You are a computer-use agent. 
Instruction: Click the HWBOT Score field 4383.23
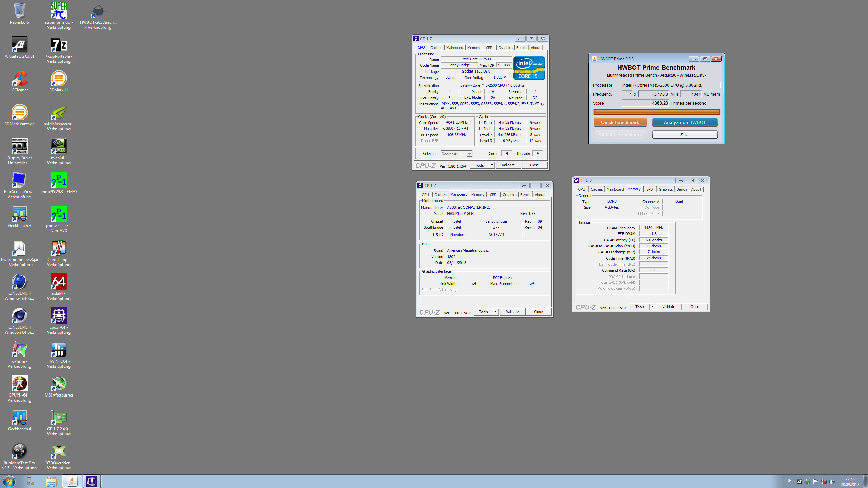645,103
